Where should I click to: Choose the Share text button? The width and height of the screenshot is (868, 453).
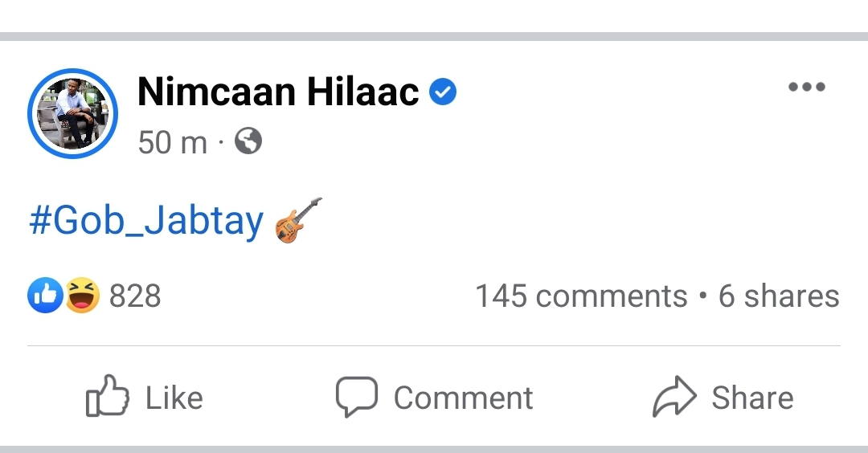click(x=753, y=398)
